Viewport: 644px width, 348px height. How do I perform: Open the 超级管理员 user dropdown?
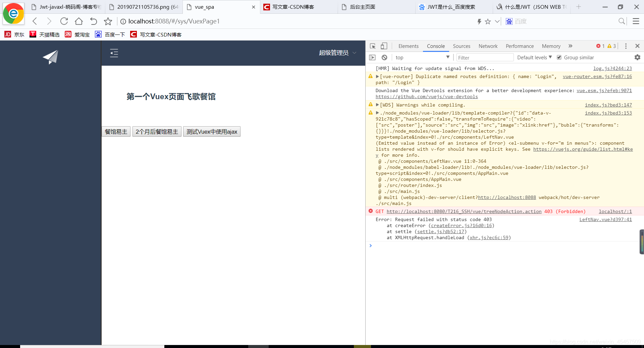[337, 53]
